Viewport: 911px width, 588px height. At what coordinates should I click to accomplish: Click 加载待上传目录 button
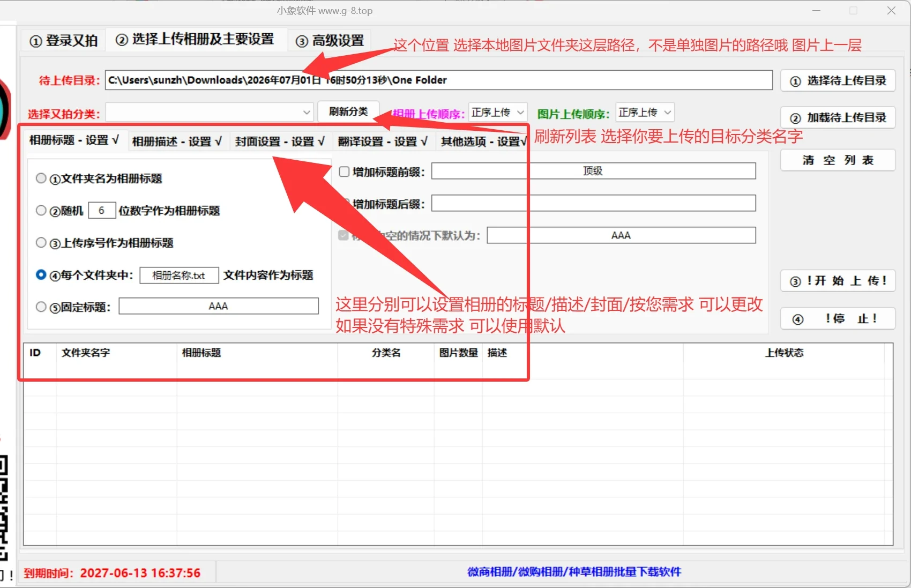click(838, 117)
